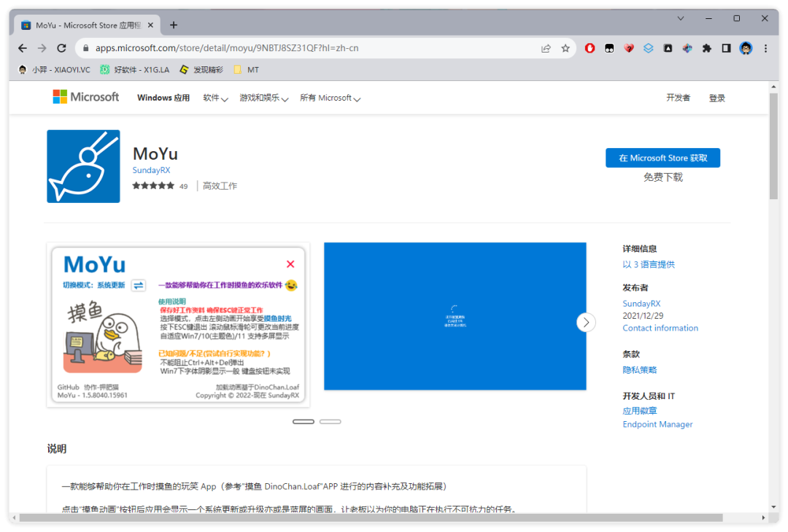Reload the page with the refresh icon
Image resolution: width=788 pixels, height=532 pixels.
click(x=61, y=48)
